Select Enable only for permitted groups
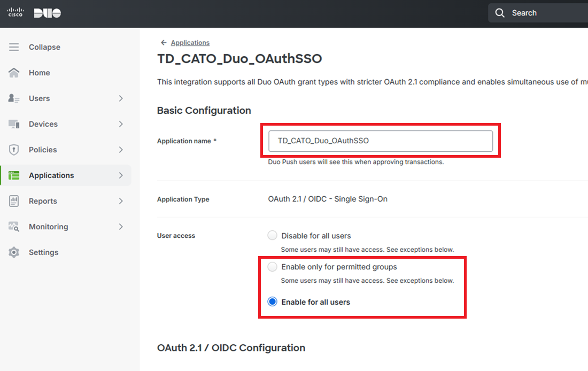Screen dimensions: 588x371 click(x=272, y=267)
